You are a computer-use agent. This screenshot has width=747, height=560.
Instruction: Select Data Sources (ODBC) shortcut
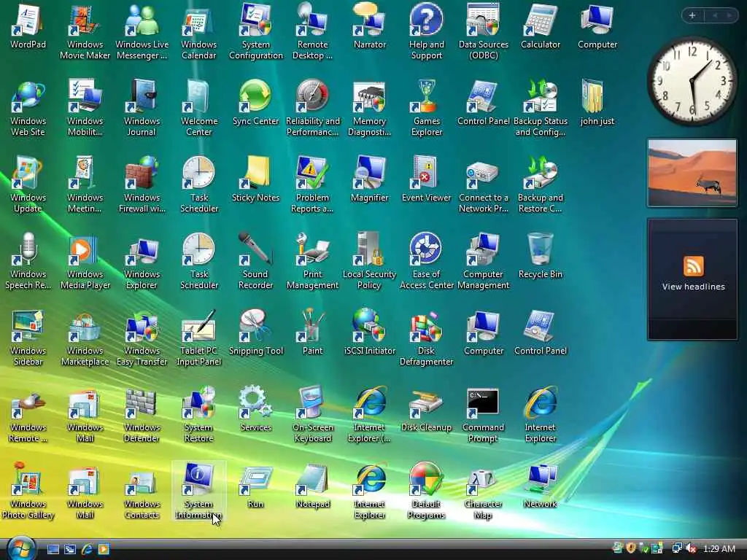(483, 31)
